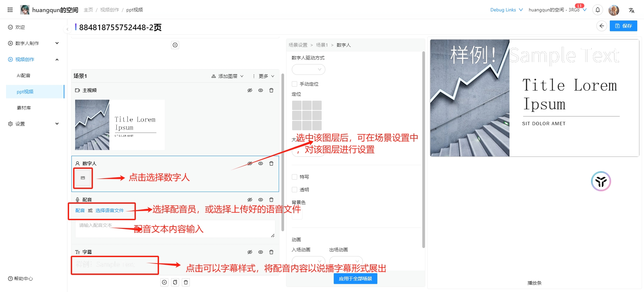Open the 更多 dropdown in 场景1

[x=263, y=76]
